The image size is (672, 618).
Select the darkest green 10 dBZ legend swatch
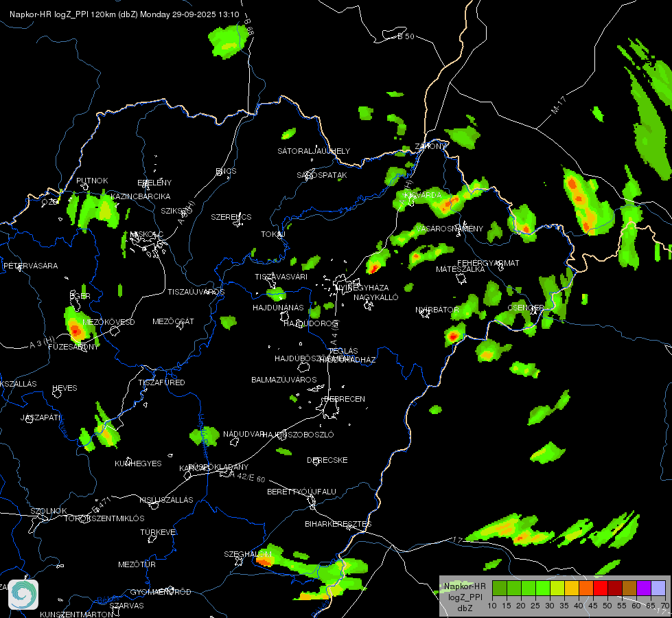pyautogui.click(x=500, y=588)
